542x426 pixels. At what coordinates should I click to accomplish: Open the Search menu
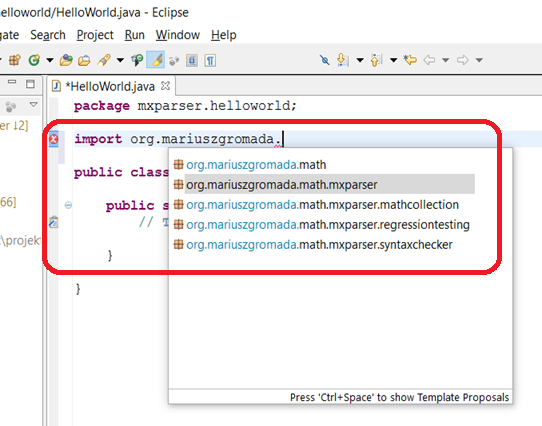coord(48,35)
